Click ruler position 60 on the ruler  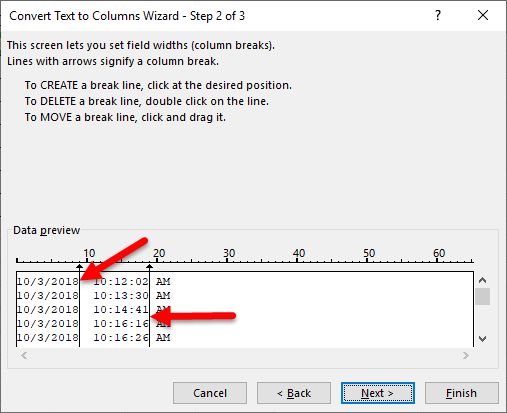tap(437, 259)
